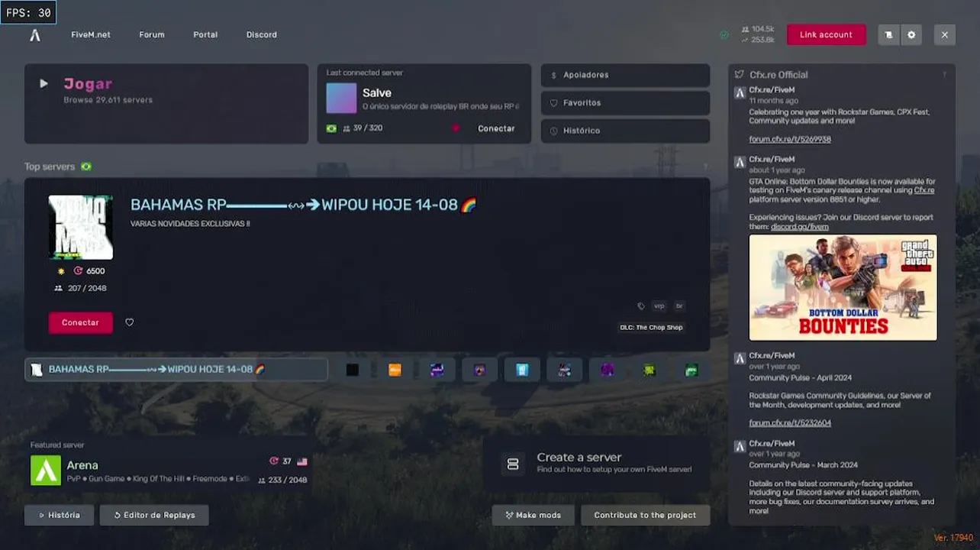Screen dimensions: 980x550
Task: Click the Brazil flag beside Top servers
Action: pyautogui.click(x=86, y=167)
